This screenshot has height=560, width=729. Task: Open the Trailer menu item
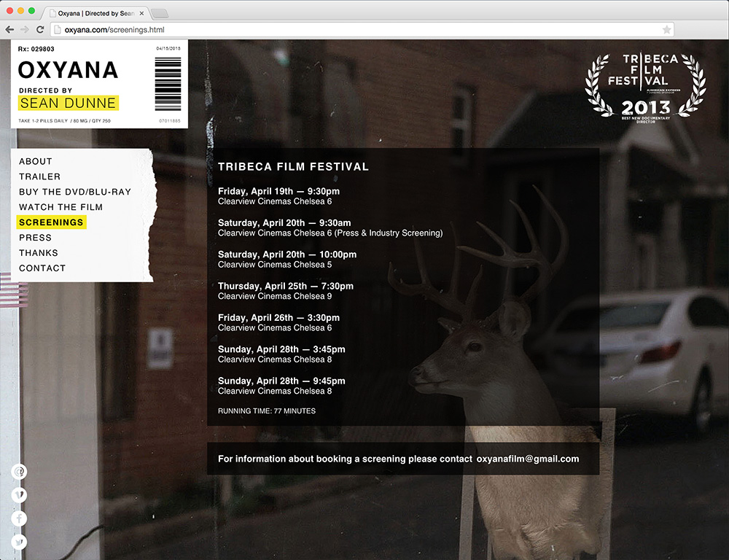[40, 176]
